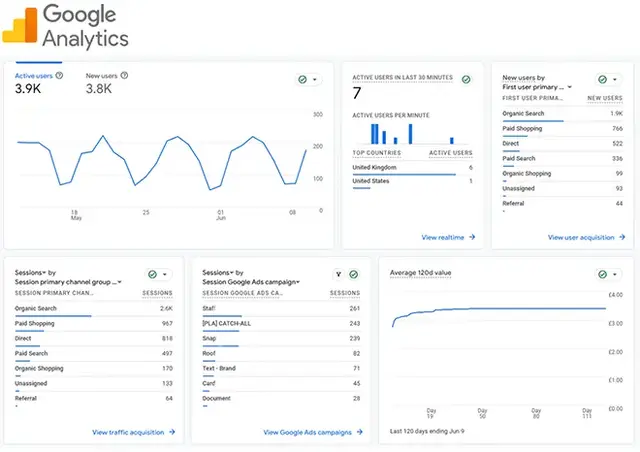
Task: Click arrow icon next to View user acquisition
Action: pos(622,237)
